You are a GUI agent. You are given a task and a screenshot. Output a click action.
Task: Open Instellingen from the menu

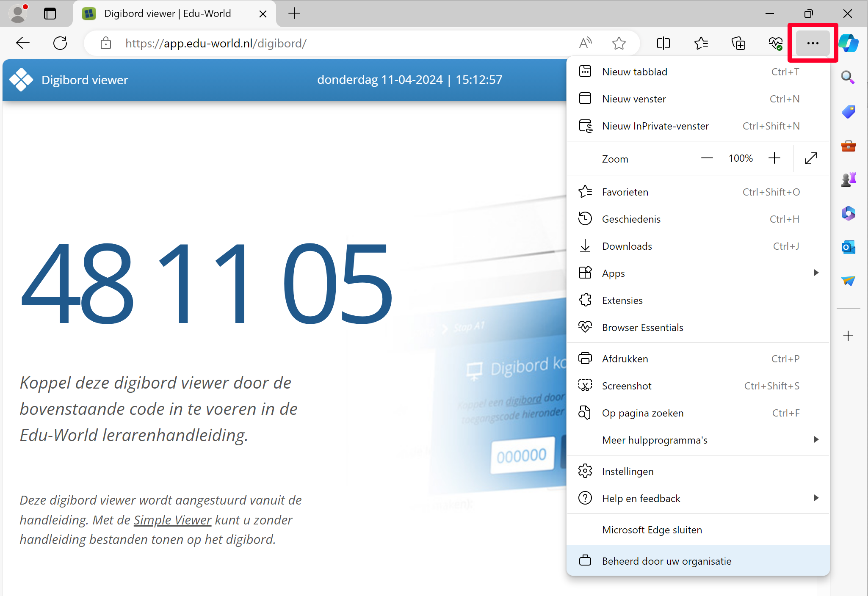tap(628, 472)
